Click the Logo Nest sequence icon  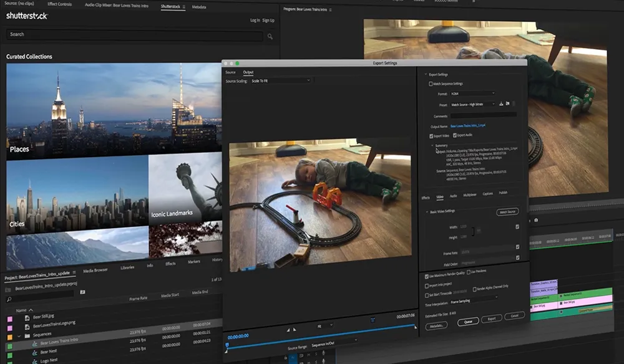pos(34,362)
